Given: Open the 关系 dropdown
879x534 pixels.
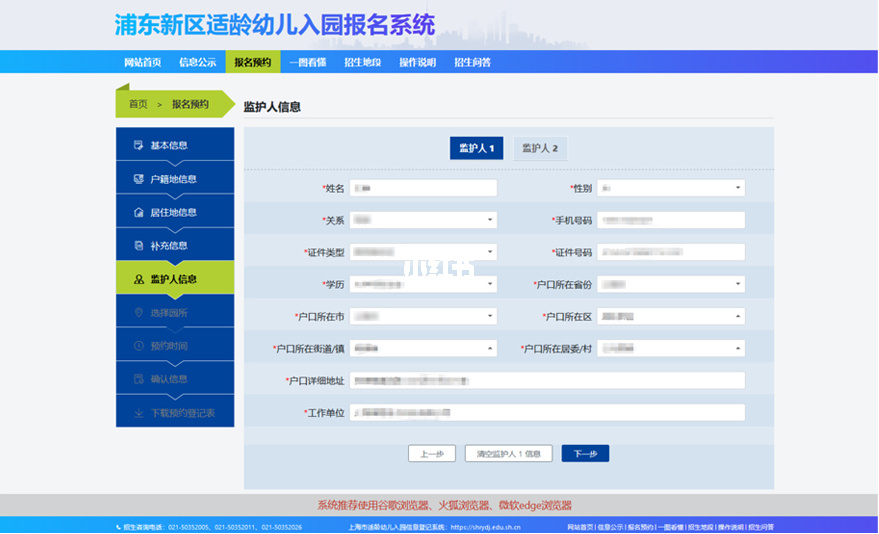Looking at the screenshot, I should point(423,220).
